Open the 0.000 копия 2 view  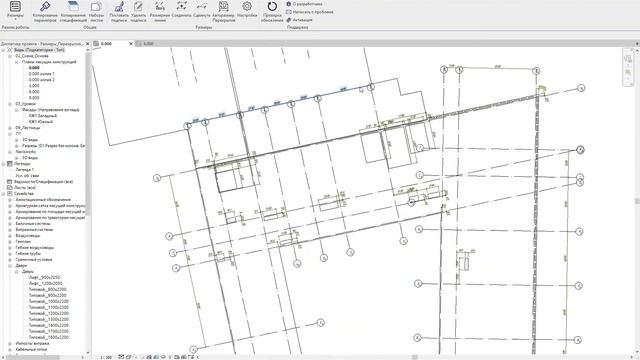pos(42,80)
